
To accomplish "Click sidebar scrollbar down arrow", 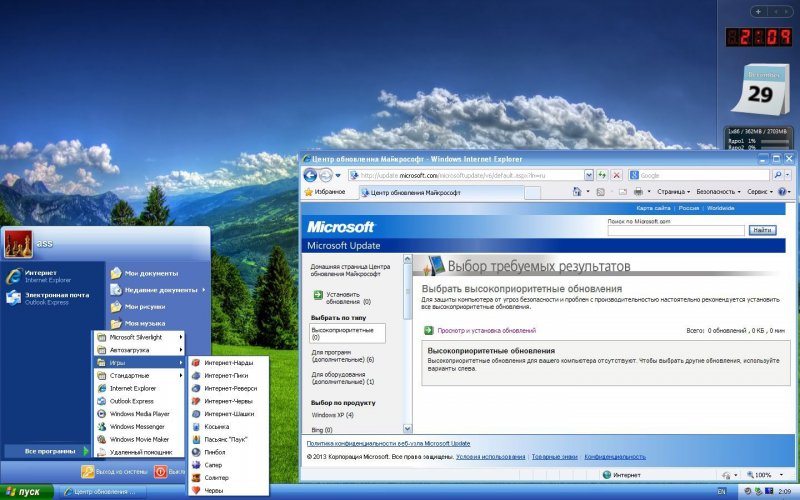I will coord(407,429).
